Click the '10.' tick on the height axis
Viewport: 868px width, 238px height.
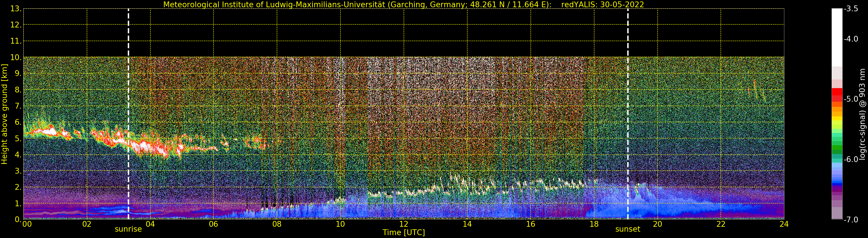[x=16, y=57]
